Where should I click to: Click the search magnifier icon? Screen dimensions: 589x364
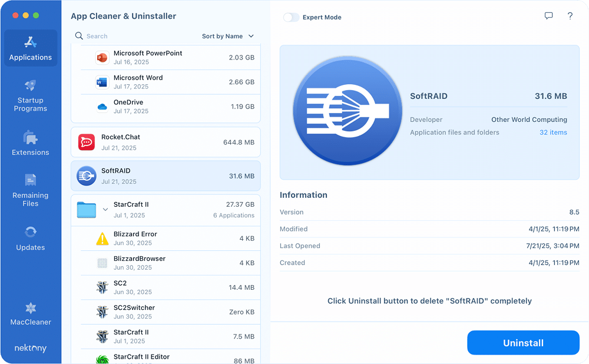(79, 36)
